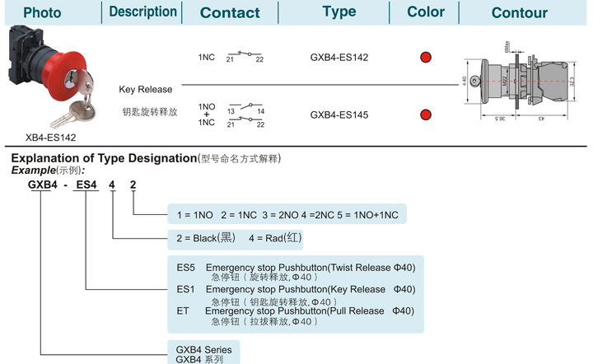Click the Contour column header
Image resolution: width=593 pixels, height=364 pixels.
pyautogui.click(x=519, y=13)
